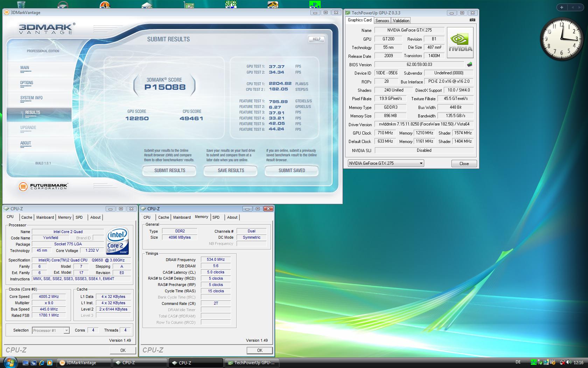Click the BIOS save chip icon in GPU-Z
This screenshot has width=588, height=368.
click(470, 64)
